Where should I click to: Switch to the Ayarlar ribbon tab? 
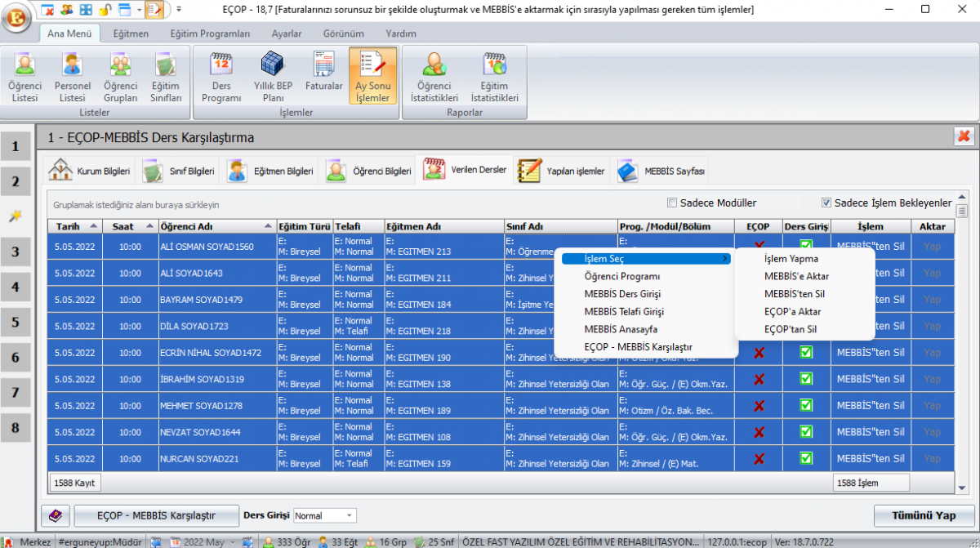pos(287,33)
